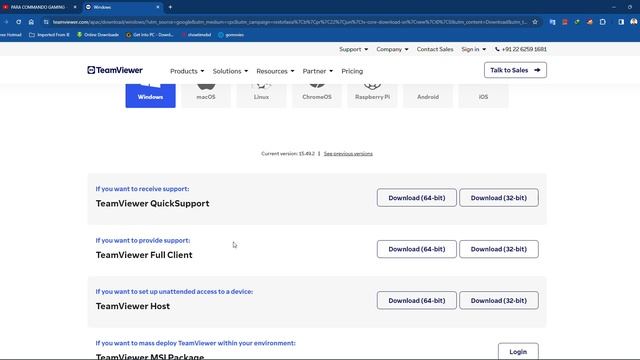This screenshot has width=640, height=360.
Task: Download QuickSupport 32-bit
Action: pyautogui.click(x=499, y=198)
